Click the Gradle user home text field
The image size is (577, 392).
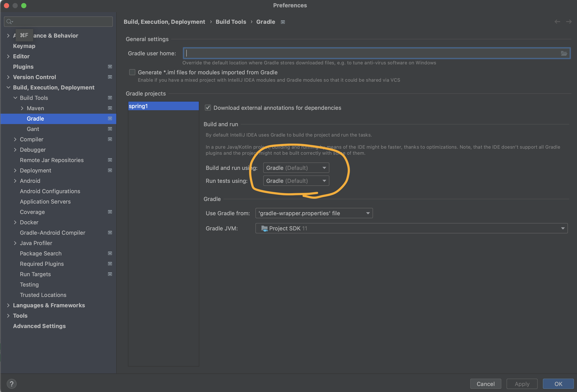tap(377, 53)
